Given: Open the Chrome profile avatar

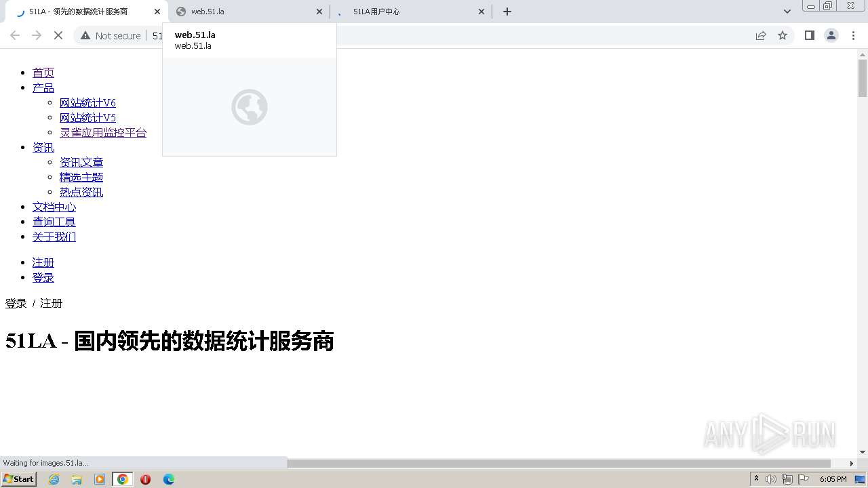Looking at the screenshot, I should click(831, 35).
